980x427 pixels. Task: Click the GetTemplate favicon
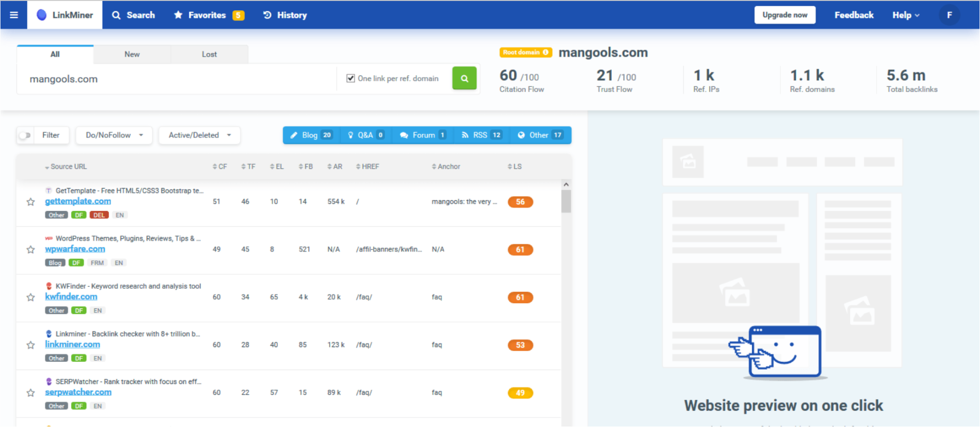coord(49,190)
